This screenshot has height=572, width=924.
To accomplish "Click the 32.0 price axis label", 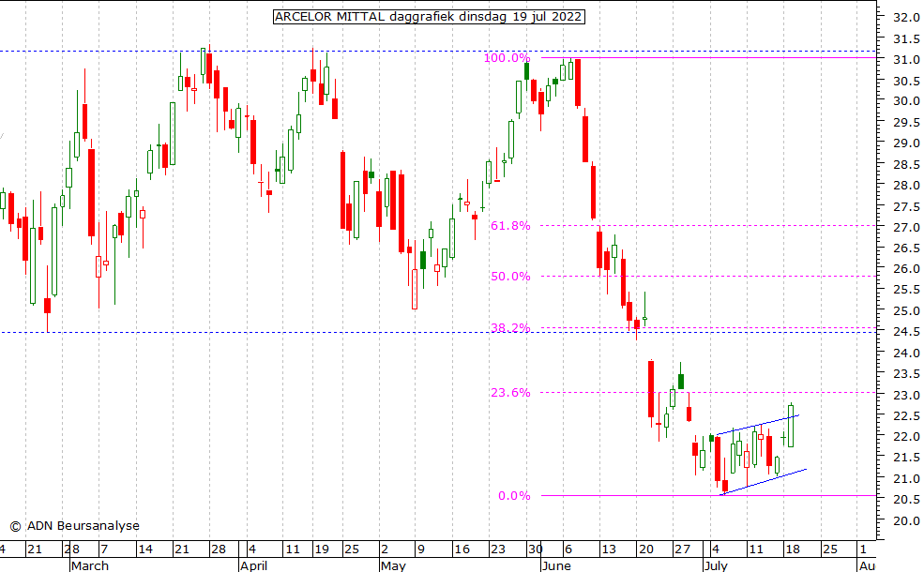I will pyautogui.click(x=906, y=18).
